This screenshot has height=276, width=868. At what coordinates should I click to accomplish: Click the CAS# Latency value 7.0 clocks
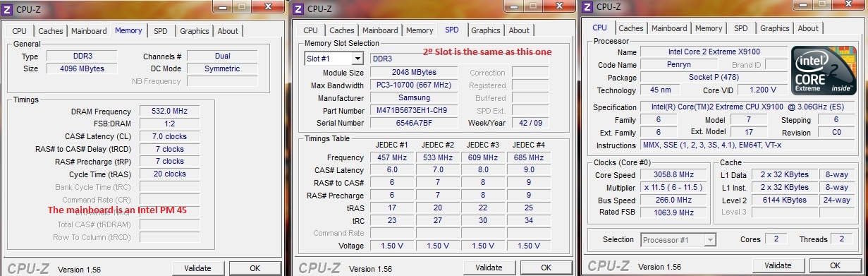pos(169,136)
